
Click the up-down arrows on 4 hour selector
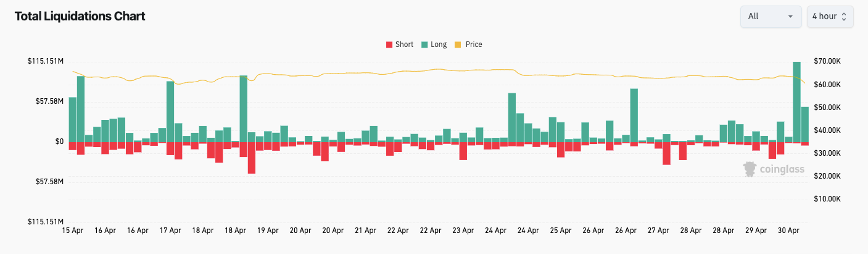[x=844, y=17]
